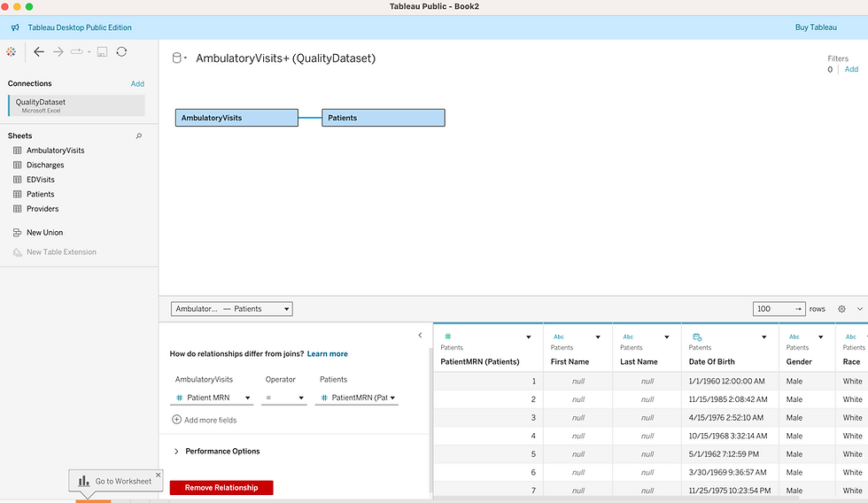This screenshot has width=868, height=503.
Task: Add a new connection
Action: [x=137, y=83]
